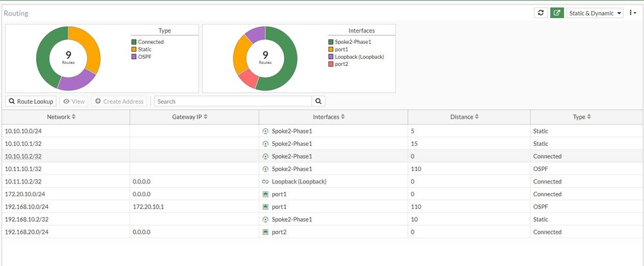
Task: Sort table by Type column header
Action: click(x=581, y=117)
